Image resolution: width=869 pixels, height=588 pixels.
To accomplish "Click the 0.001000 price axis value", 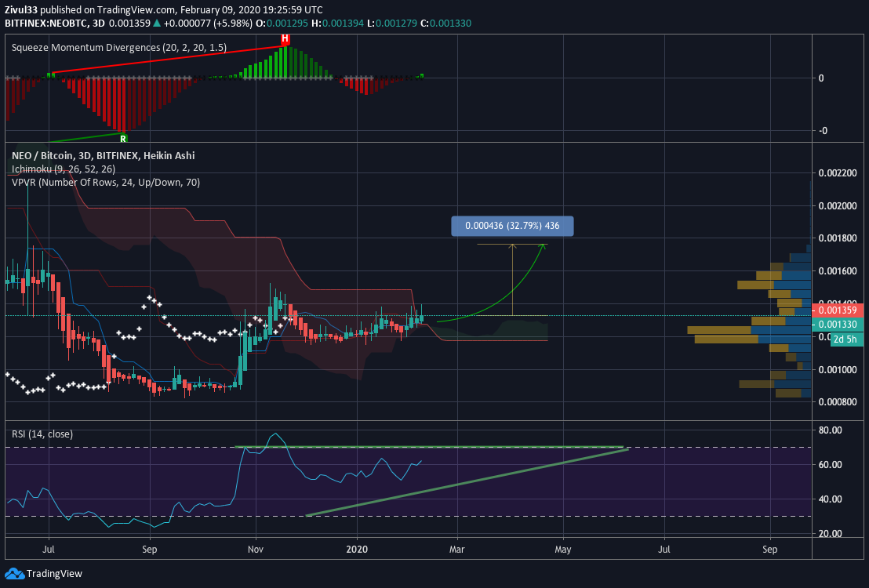I will click(x=838, y=369).
